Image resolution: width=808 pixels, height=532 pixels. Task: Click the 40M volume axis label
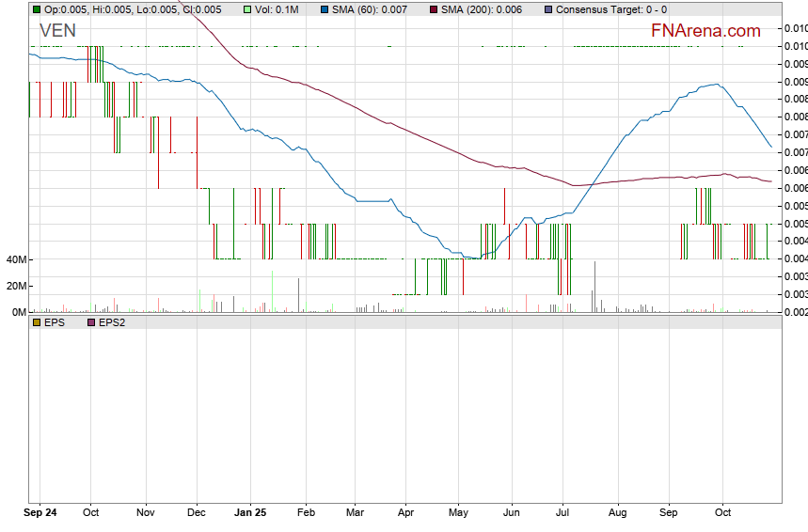point(15,259)
